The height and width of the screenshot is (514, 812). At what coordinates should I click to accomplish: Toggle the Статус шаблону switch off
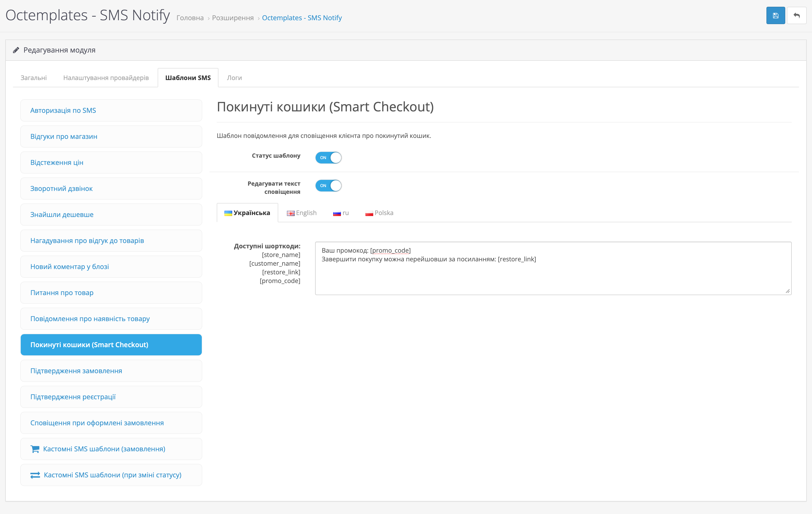tap(328, 157)
